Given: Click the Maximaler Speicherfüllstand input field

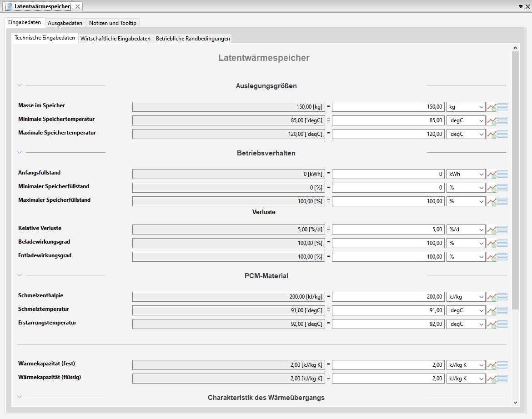Looking at the screenshot, I should [x=388, y=201].
